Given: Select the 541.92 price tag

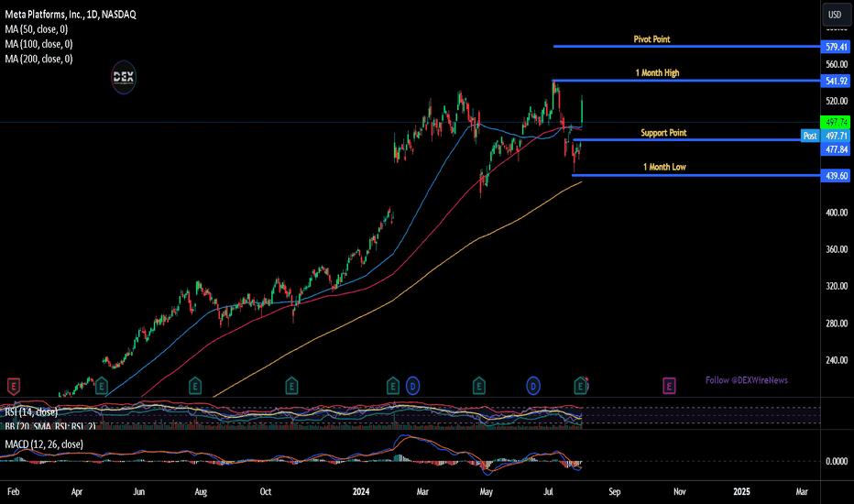Looking at the screenshot, I should tap(836, 82).
